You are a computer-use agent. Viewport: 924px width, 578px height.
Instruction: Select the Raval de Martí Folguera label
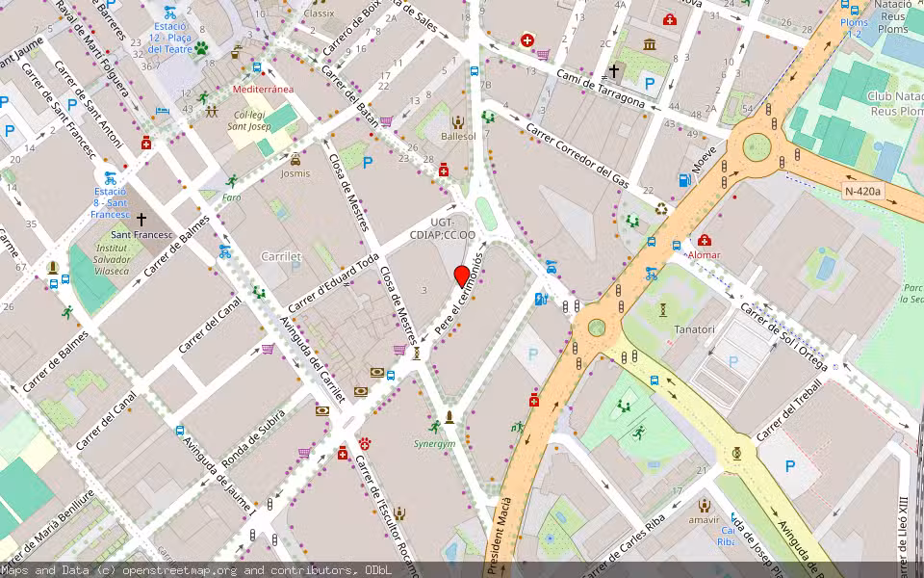[91, 48]
